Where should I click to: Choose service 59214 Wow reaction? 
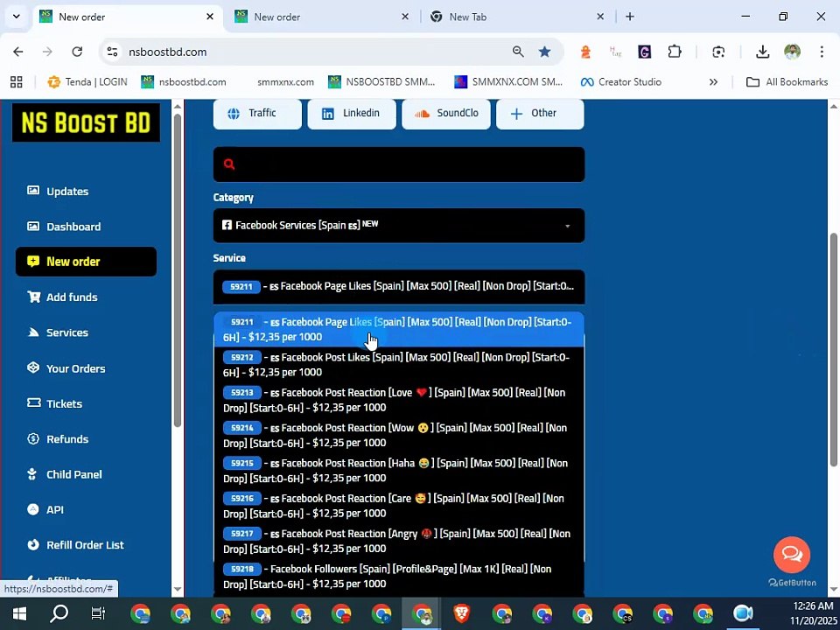[399, 436]
